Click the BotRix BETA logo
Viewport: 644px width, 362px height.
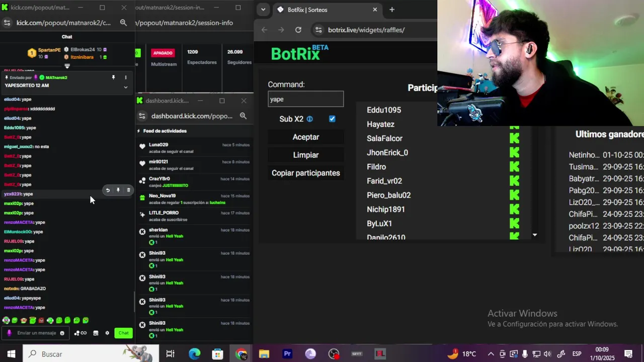299,53
